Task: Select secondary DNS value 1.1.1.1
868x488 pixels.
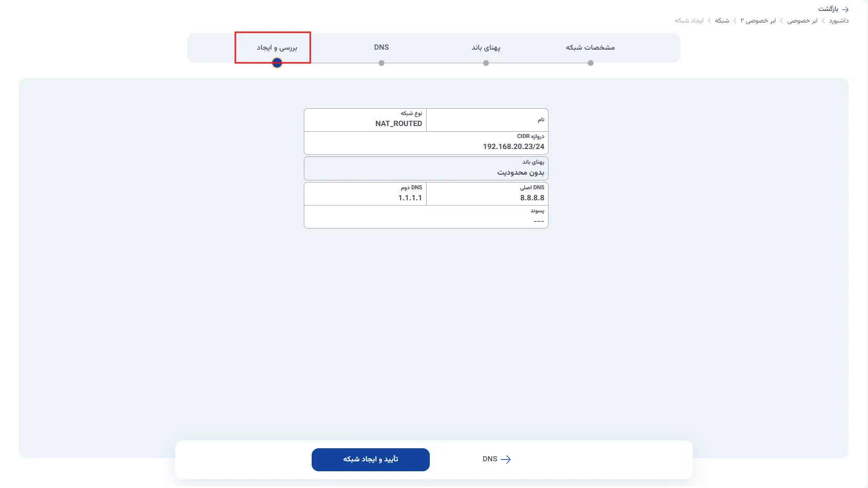Action: point(410,198)
